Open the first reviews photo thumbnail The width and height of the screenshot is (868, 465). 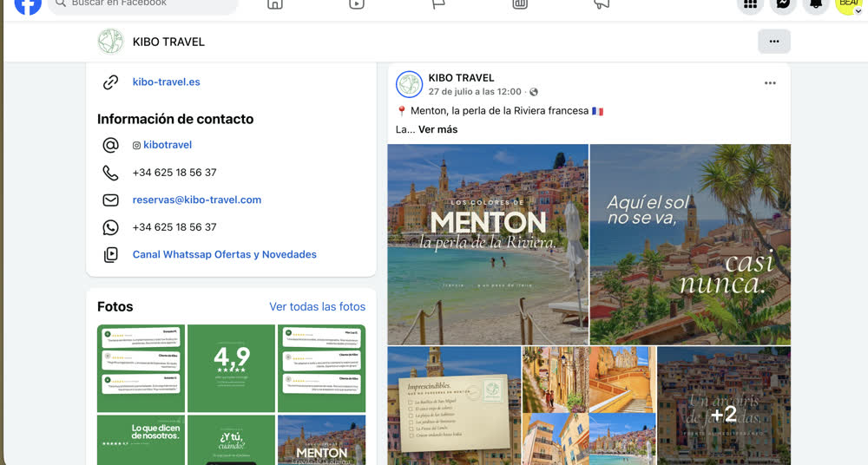pos(141,368)
